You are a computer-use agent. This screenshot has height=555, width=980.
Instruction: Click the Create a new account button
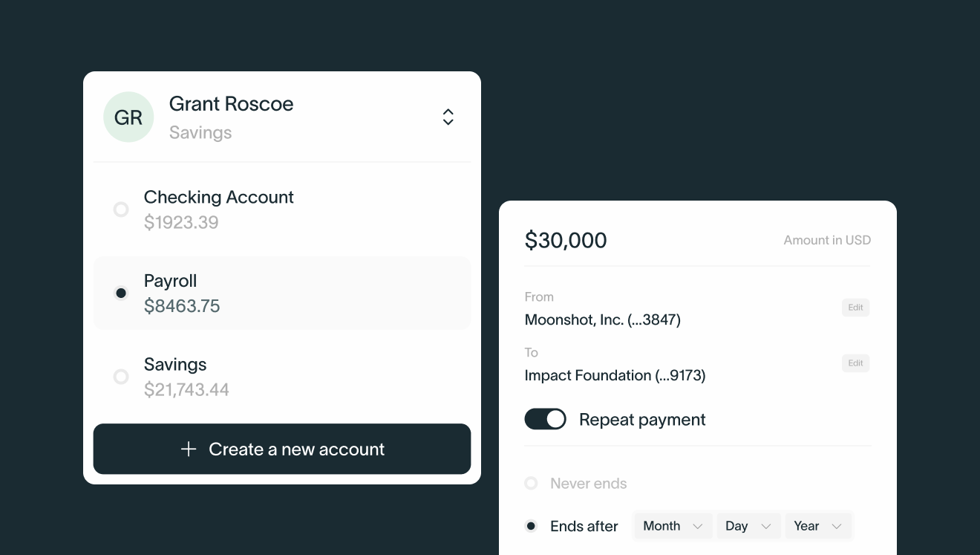tap(282, 449)
